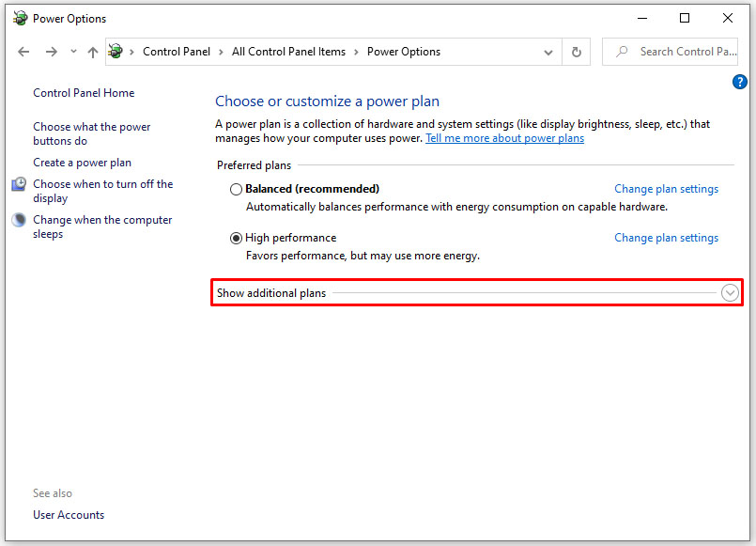Image resolution: width=756 pixels, height=546 pixels.
Task: Click the search magnifier icon
Action: pos(622,51)
